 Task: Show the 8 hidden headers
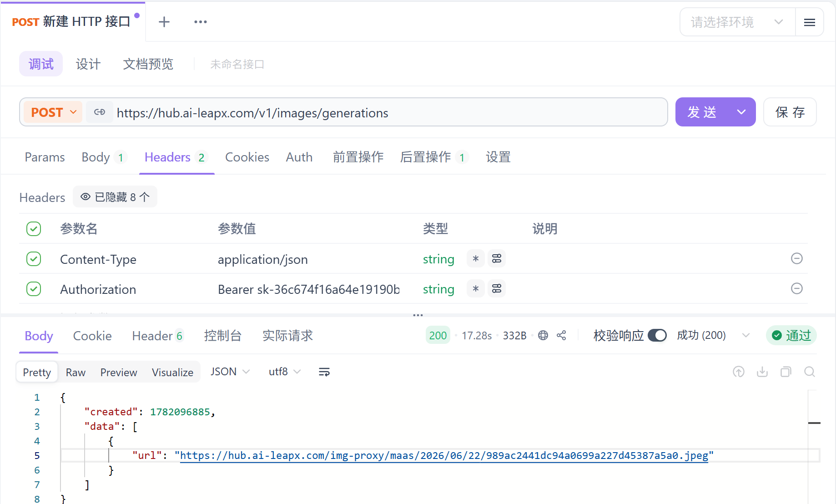coord(115,197)
